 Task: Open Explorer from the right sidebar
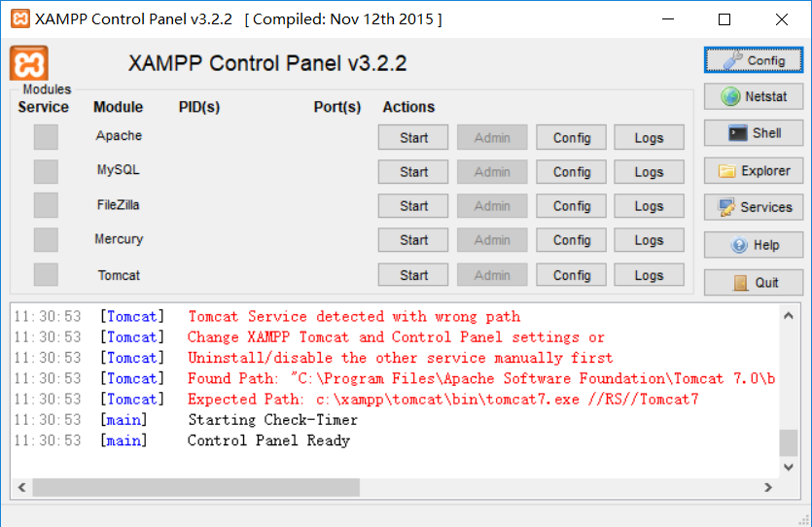point(754,171)
